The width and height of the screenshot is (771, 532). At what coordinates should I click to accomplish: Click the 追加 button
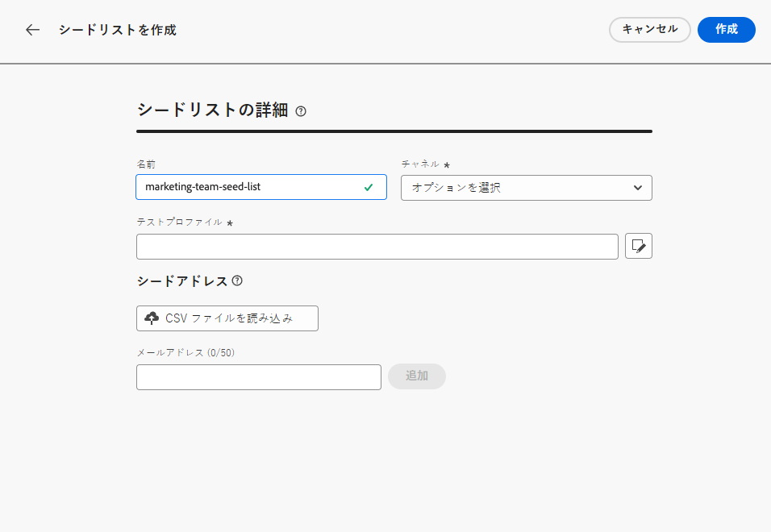point(416,376)
